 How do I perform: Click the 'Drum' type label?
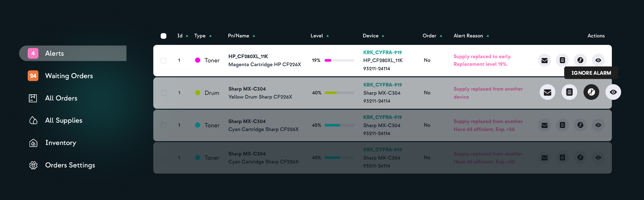[212, 93]
